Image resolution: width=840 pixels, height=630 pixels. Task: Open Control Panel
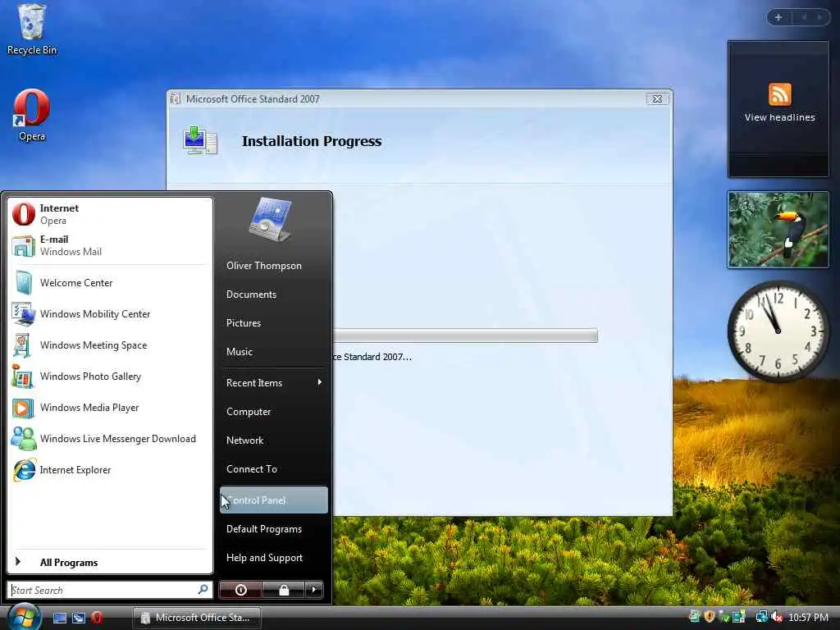click(273, 500)
